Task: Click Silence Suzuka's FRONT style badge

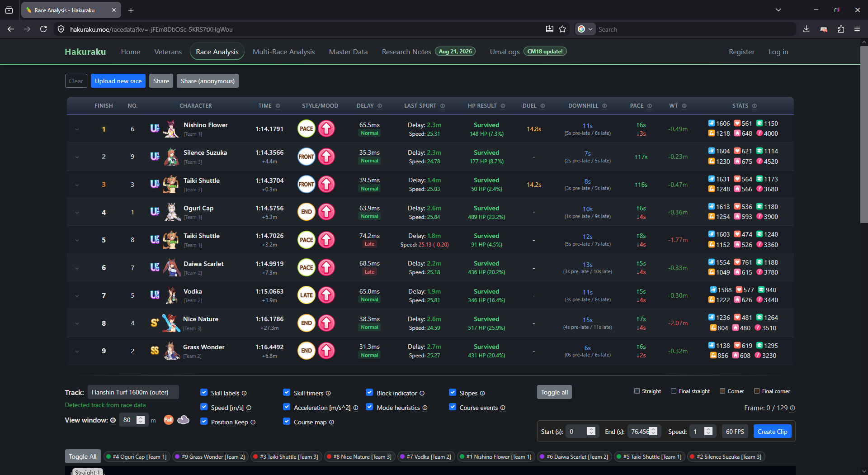Action: pos(307,157)
